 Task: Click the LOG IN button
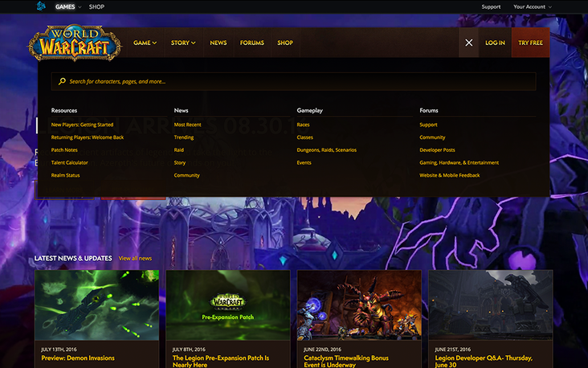[x=495, y=43]
